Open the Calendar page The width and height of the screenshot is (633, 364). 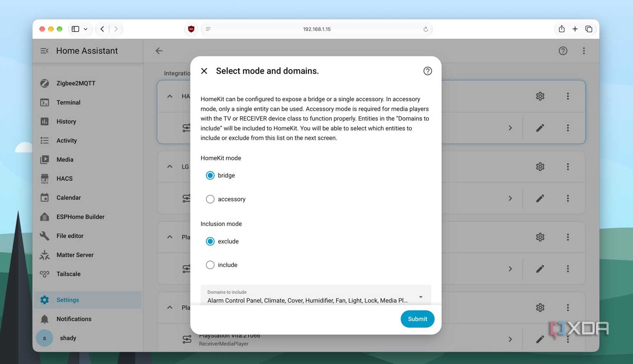[88, 198]
